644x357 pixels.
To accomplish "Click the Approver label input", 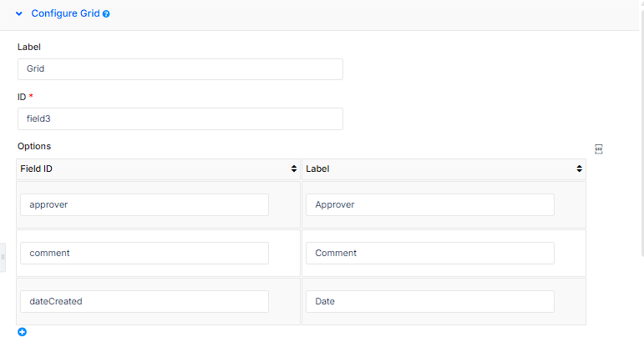I will (x=430, y=204).
